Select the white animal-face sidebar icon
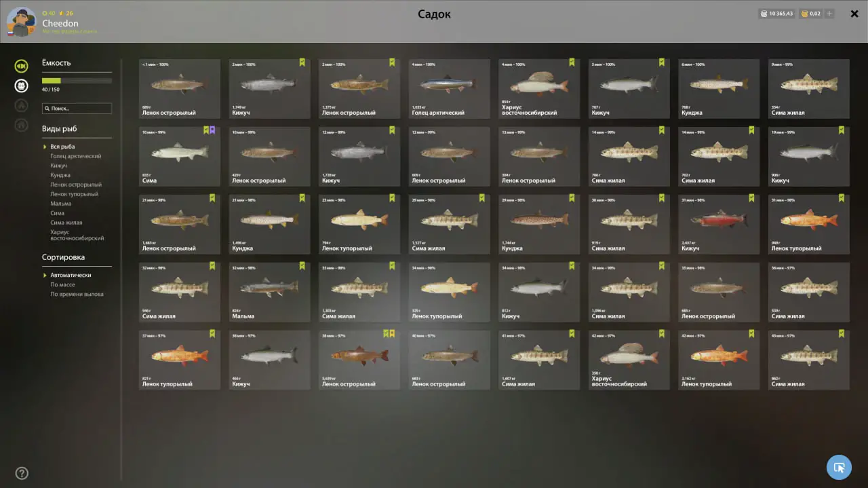Screen dimensions: 868x488 [x=22, y=86]
